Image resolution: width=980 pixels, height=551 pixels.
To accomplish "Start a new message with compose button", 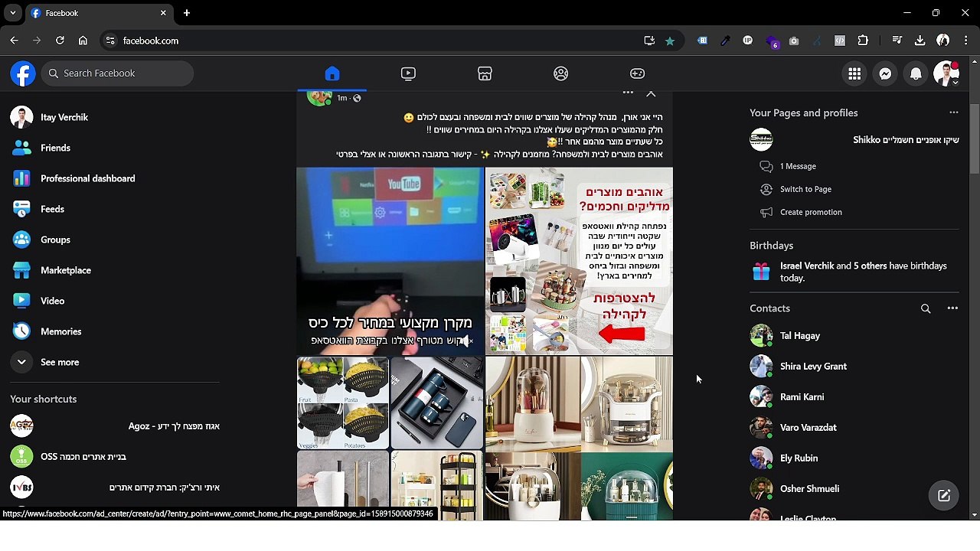I will point(944,496).
